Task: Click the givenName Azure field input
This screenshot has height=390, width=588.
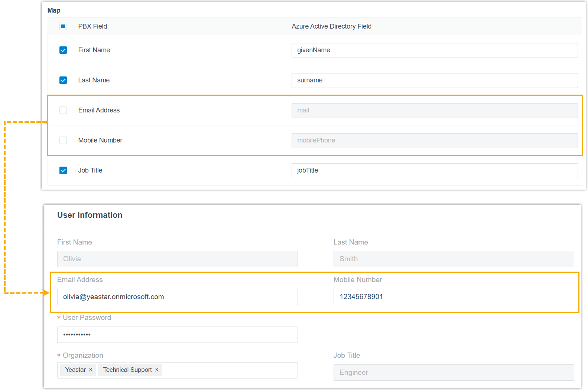Action: (x=434, y=50)
